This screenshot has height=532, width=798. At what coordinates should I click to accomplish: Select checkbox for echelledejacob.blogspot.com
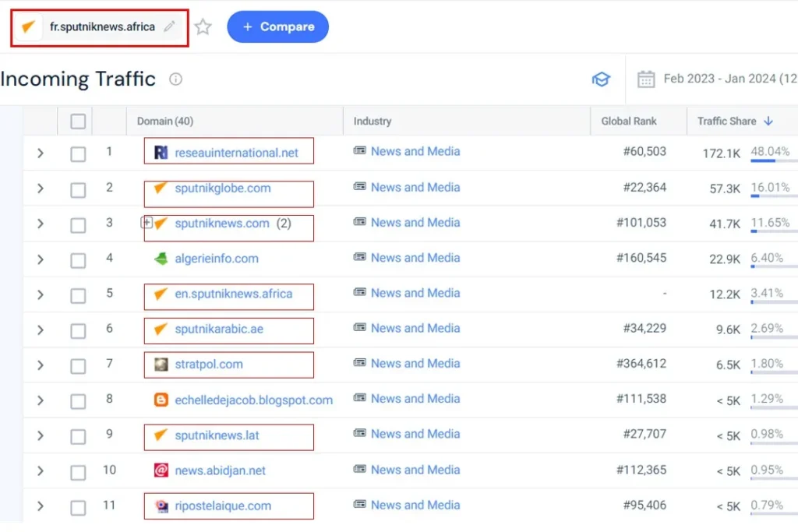78,401
